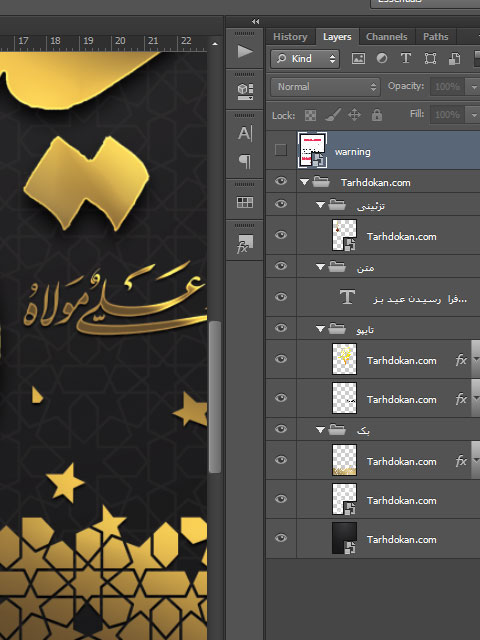Lock transparent pixels checkerboard icon
This screenshot has height=640, width=480.
310,116
